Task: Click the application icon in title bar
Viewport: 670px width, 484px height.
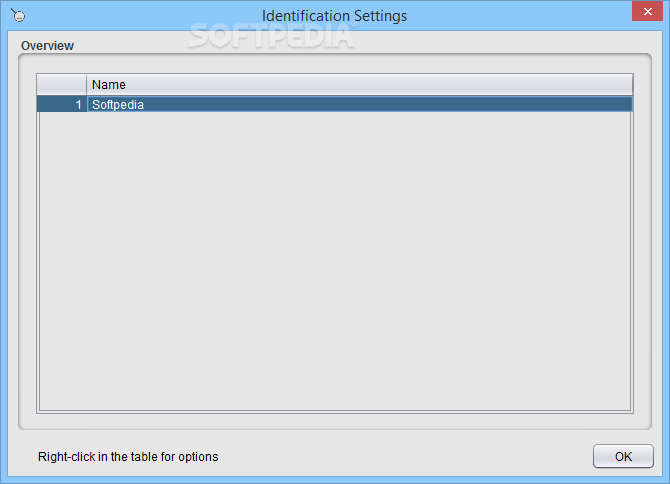Action: coord(18,16)
